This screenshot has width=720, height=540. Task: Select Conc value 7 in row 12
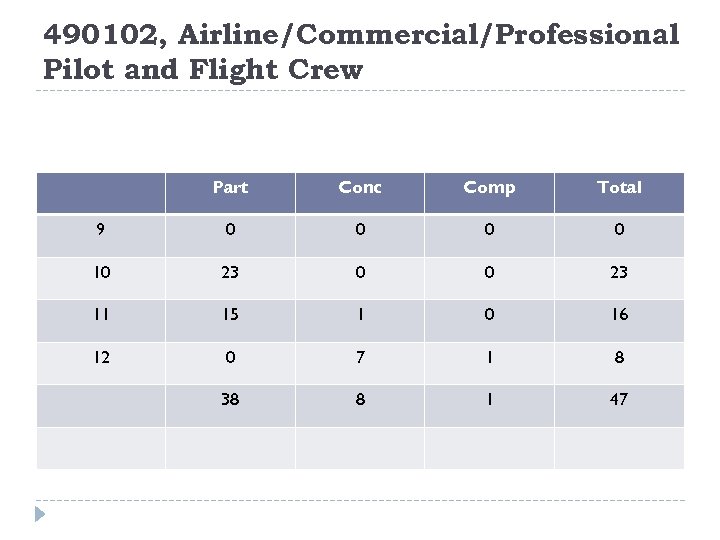[360, 357]
